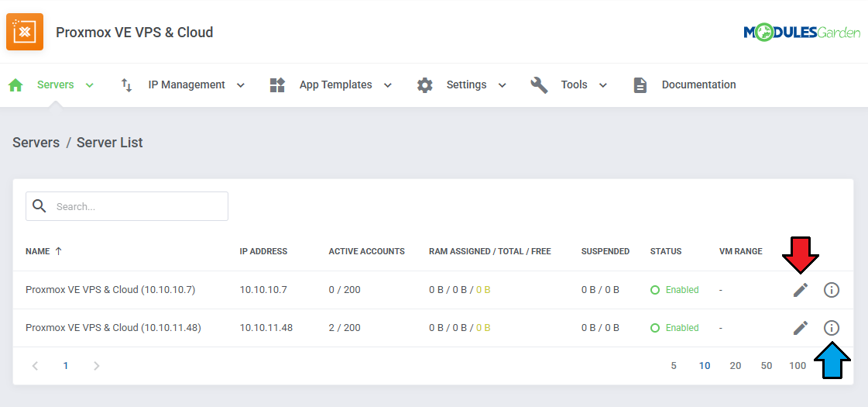868x407 pixels.
Task: Go to previous page arrow
Action: [x=35, y=365]
